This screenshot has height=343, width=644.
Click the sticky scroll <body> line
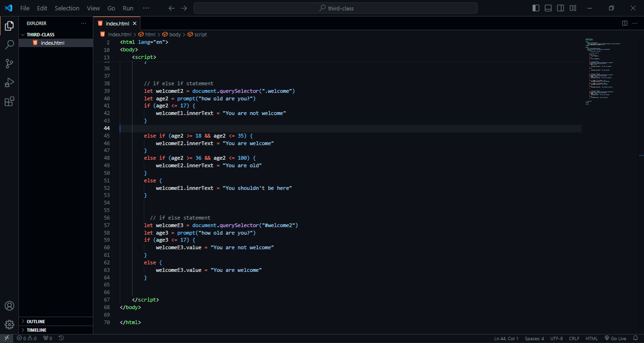coord(129,50)
